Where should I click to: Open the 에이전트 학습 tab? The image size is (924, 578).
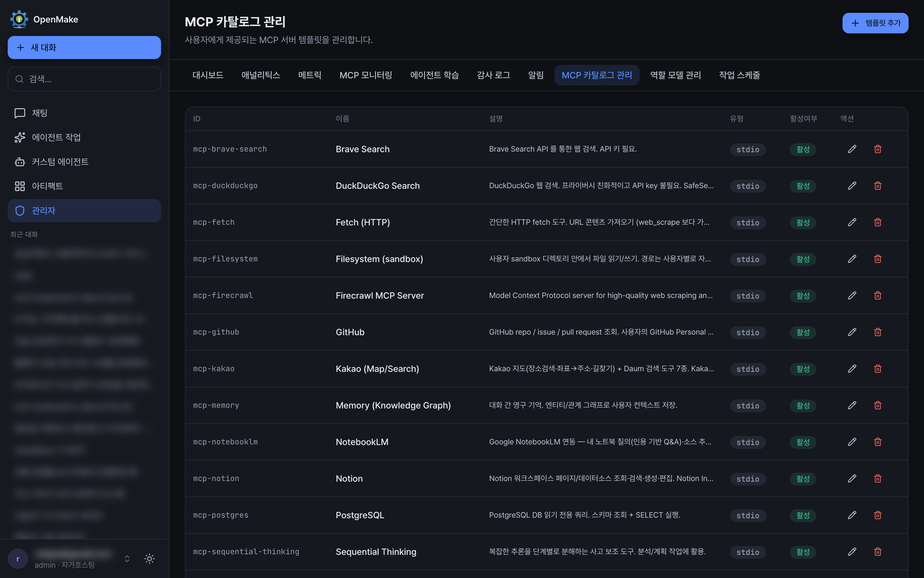(x=434, y=75)
